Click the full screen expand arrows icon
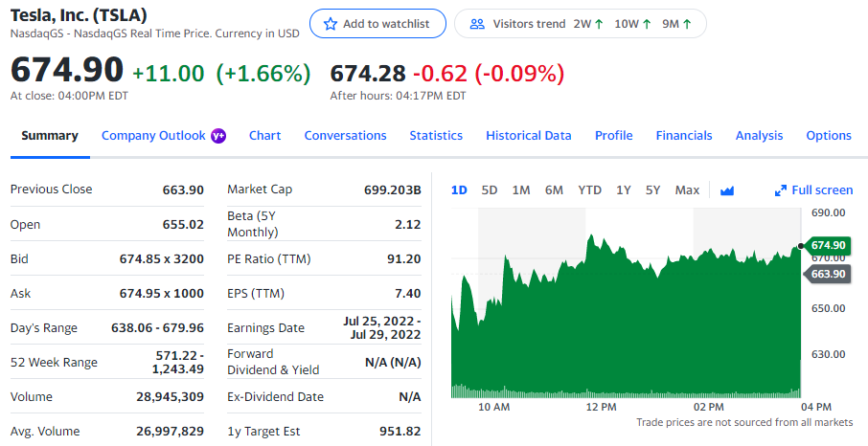868x446 pixels. point(781,190)
